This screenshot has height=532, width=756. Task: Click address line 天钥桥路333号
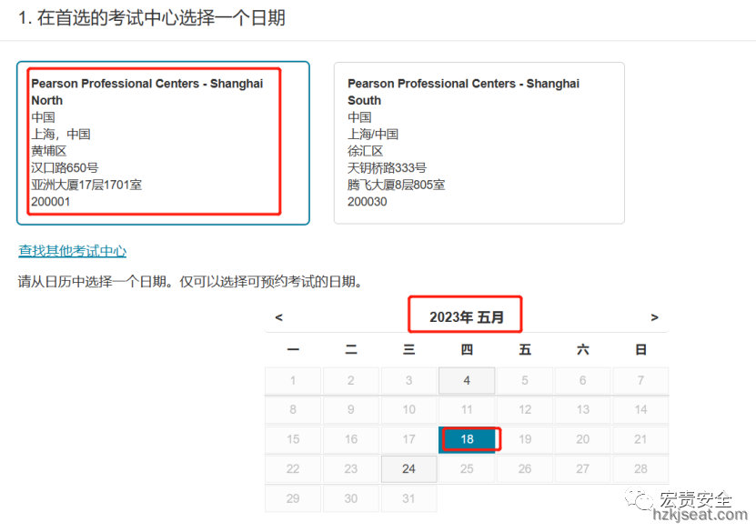[387, 167]
